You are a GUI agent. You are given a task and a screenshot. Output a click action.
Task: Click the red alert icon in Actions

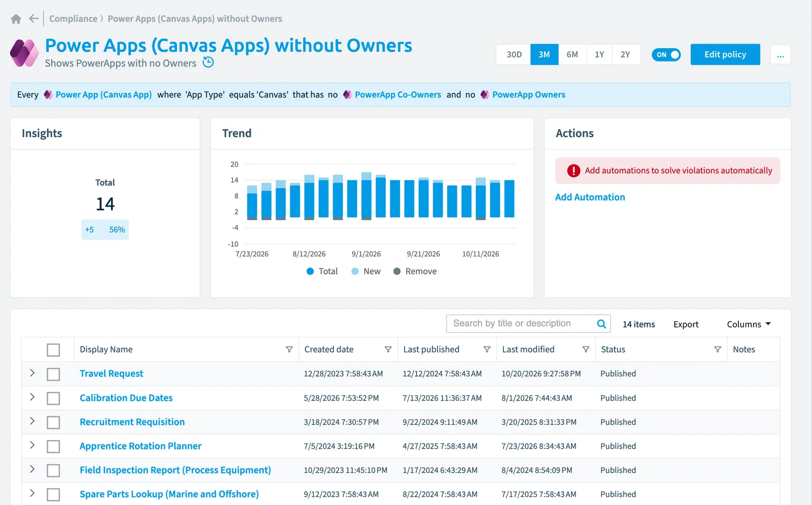tap(573, 171)
